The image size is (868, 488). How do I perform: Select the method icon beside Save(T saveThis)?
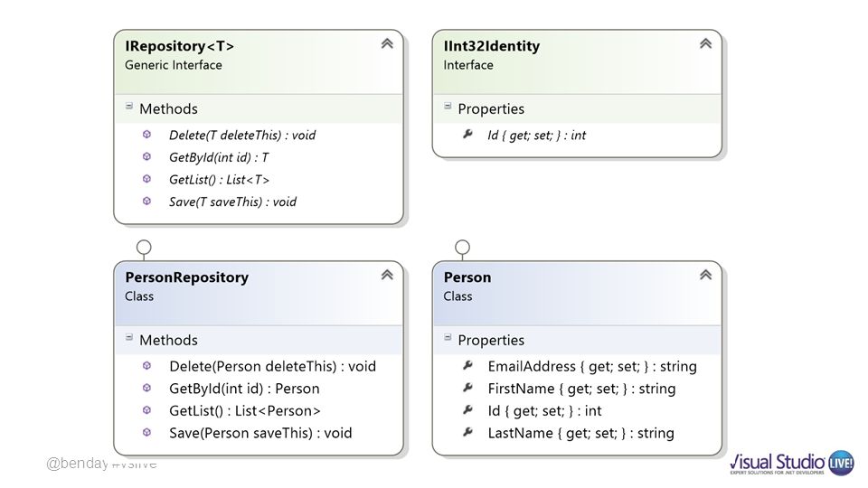pyautogui.click(x=146, y=201)
